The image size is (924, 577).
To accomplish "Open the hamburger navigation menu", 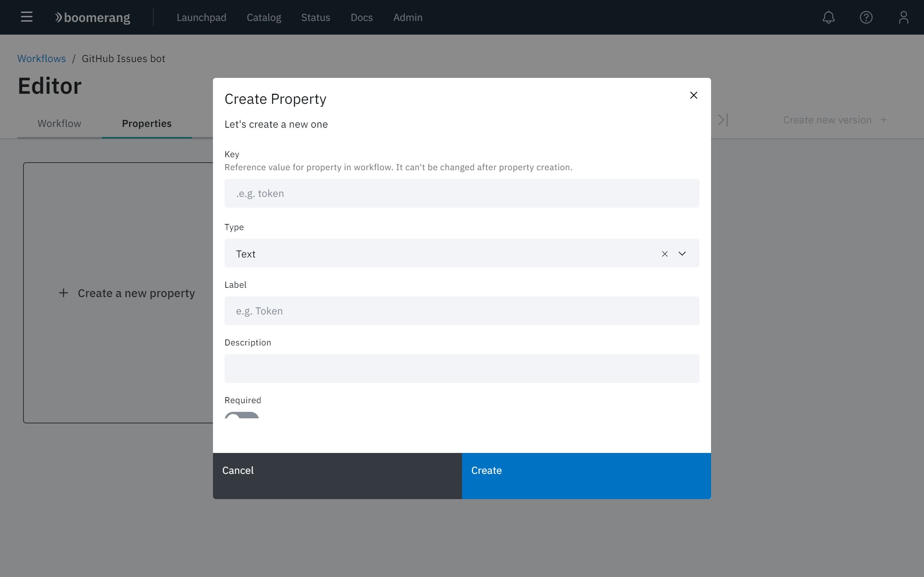I will (x=26, y=17).
